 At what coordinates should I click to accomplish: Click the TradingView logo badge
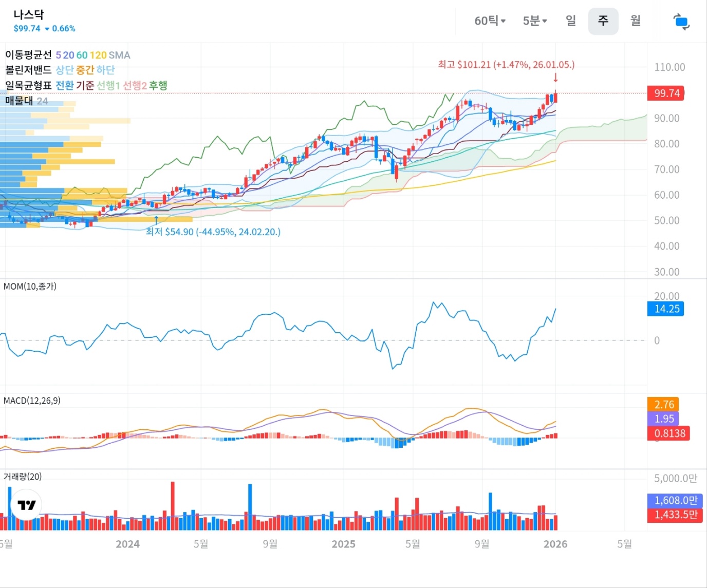pos(26,505)
